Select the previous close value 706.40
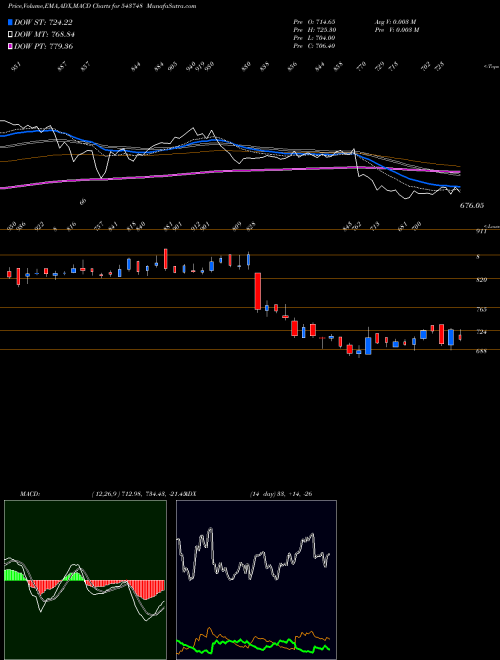500x660 pixels. pos(323,46)
